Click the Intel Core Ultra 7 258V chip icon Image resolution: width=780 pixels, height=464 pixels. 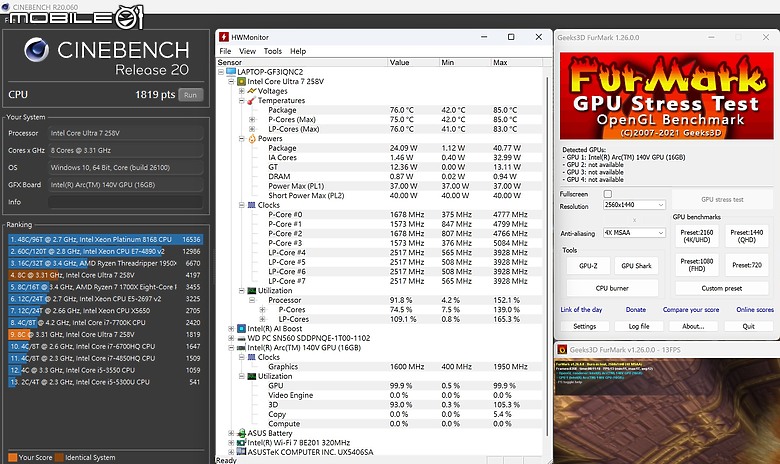[x=241, y=82]
